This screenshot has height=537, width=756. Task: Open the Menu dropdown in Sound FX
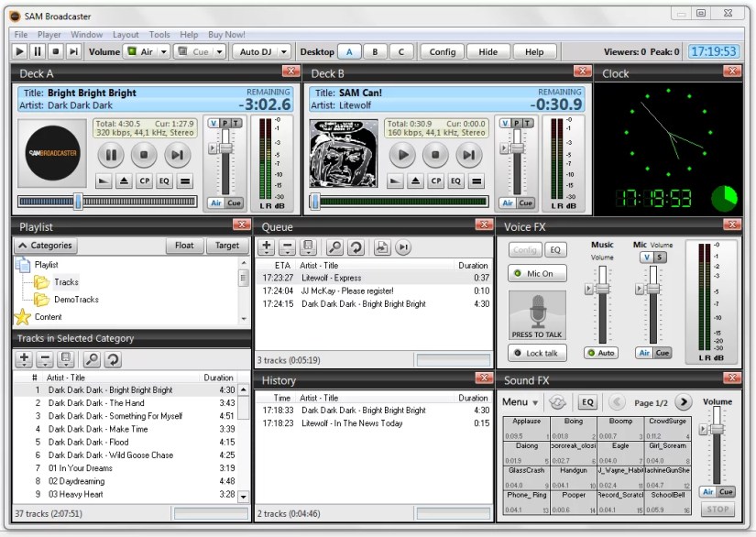(519, 401)
